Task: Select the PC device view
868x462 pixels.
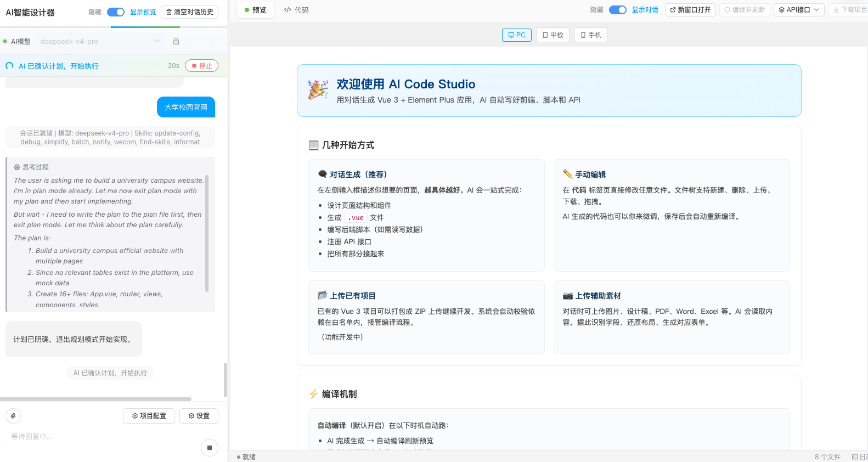Action: click(x=517, y=35)
